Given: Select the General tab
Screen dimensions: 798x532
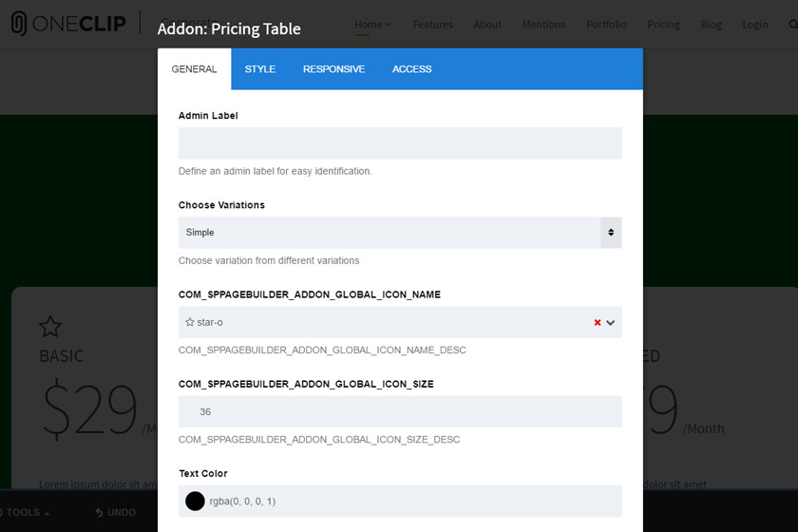Looking at the screenshot, I should tap(195, 69).
